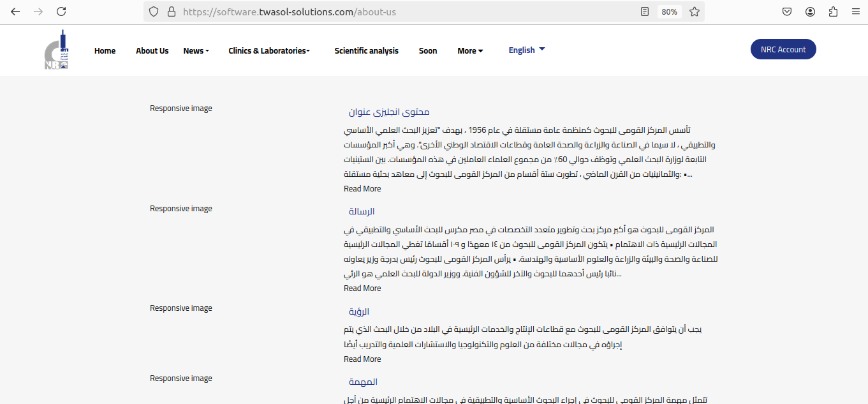This screenshot has height=404, width=868.
Task: Click the shield tracking protection icon
Action: [154, 11]
